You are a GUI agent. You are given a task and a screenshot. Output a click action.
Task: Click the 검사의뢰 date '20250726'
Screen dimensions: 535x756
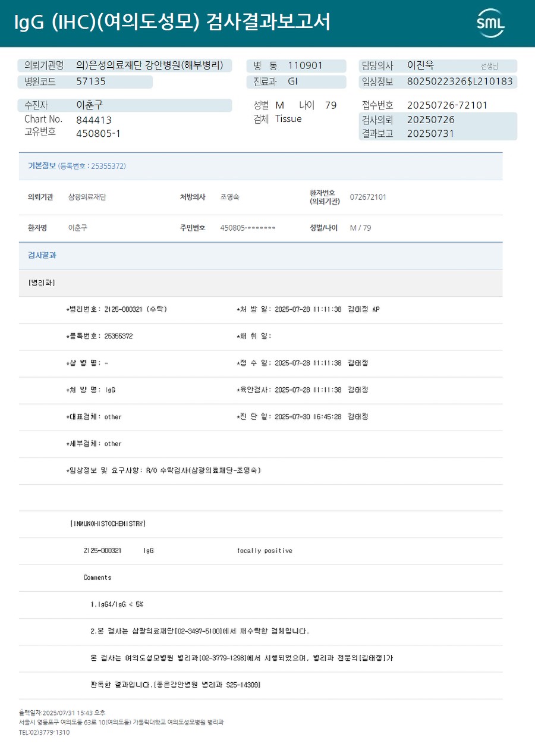(431, 120)
